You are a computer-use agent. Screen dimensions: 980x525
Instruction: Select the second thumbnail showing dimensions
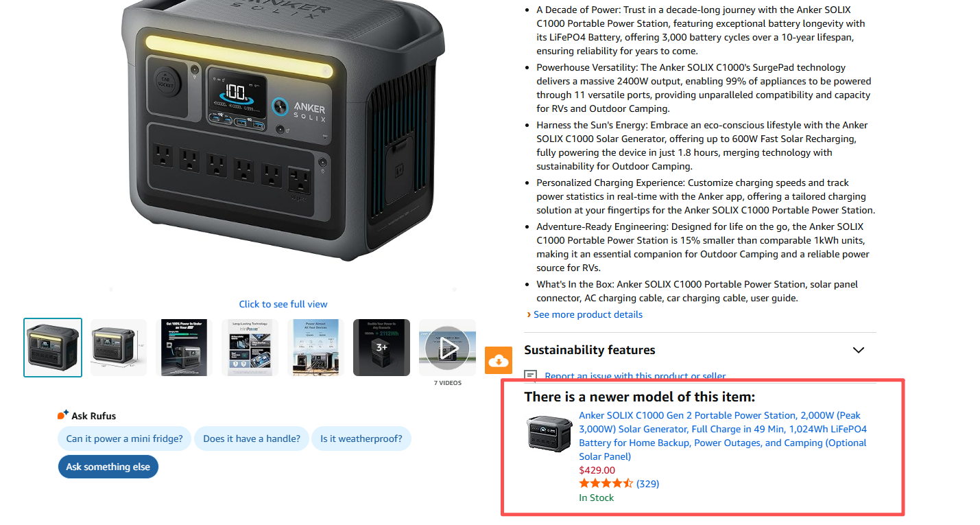coord(119,347)
